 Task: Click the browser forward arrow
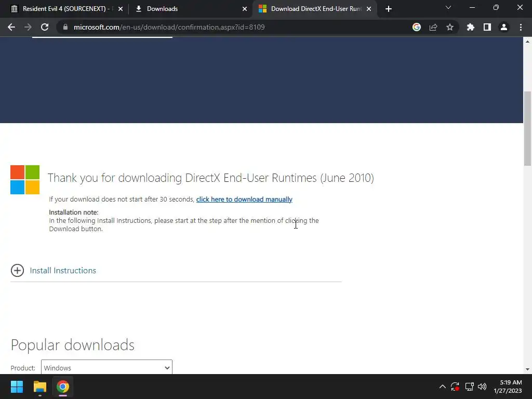28,27
